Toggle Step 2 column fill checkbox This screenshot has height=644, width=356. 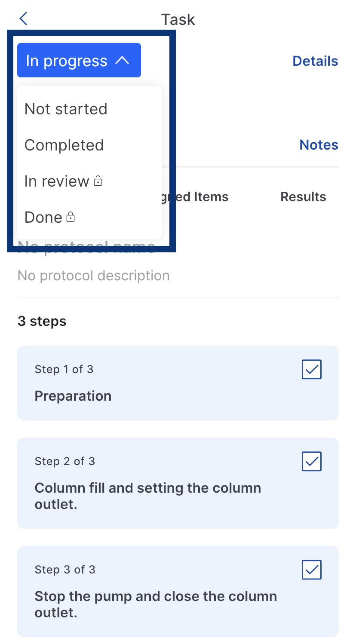click(x=312, y=461)
